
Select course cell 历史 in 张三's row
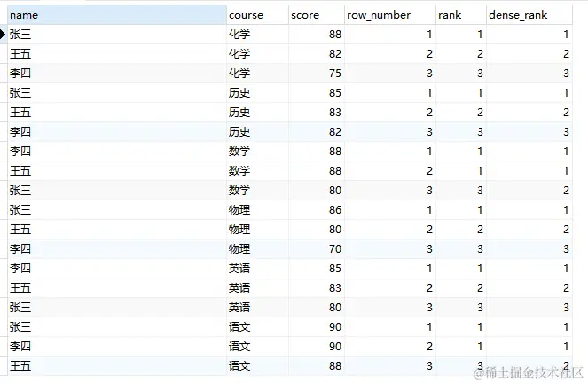[257, 93]
